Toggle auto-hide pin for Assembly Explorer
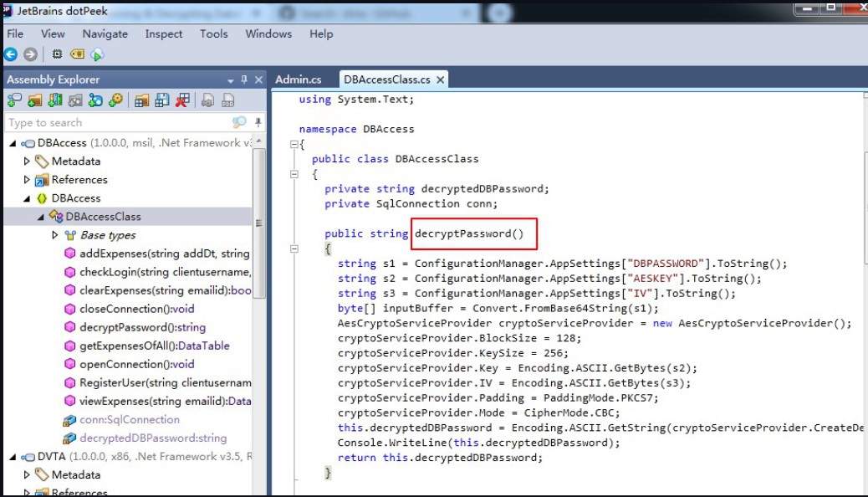868x497 pixels. coord(244,79)
